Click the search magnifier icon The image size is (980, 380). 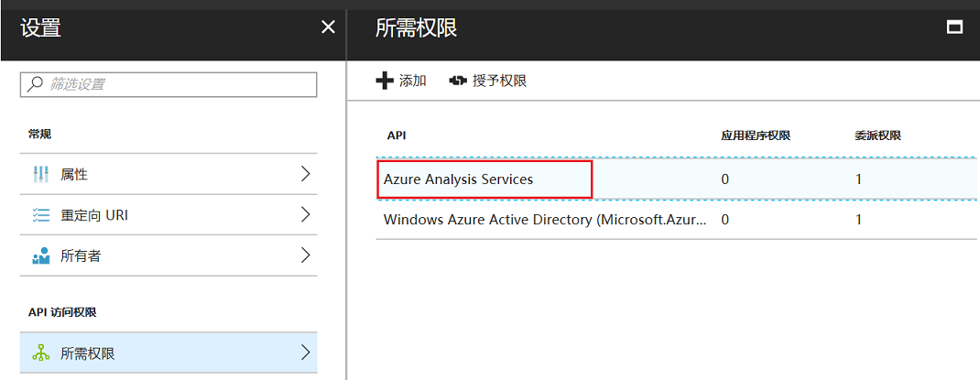coord(35,84)
